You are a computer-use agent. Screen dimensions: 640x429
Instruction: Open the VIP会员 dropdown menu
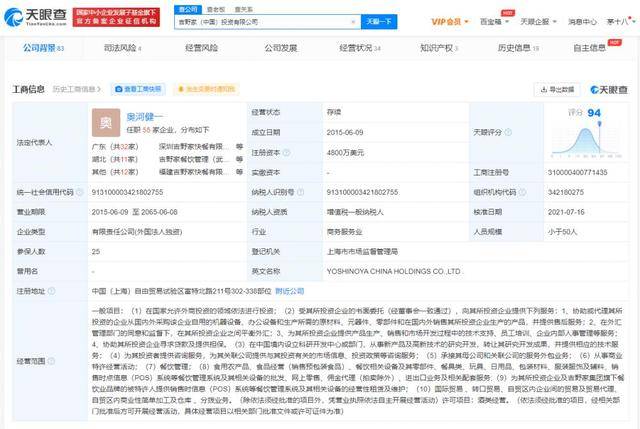(x=450, y=22)
